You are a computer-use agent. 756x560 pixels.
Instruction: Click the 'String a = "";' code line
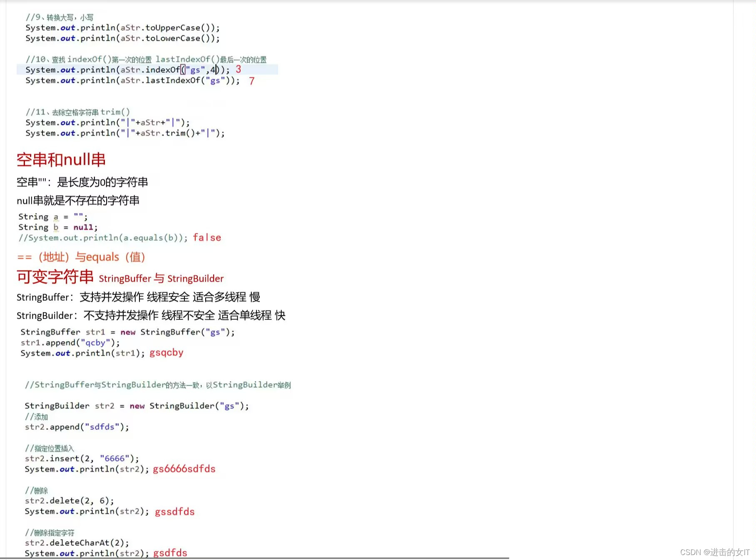(53, 217)
